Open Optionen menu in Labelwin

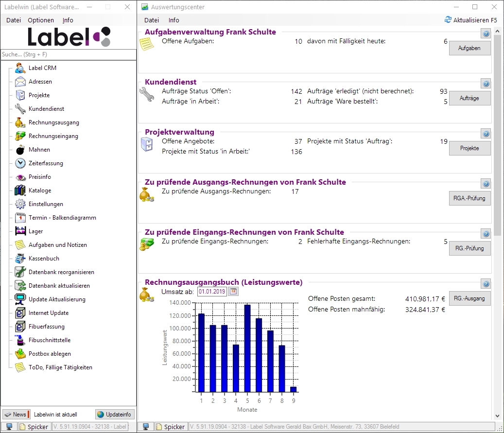pyautogui.click(x=41, y=20)
